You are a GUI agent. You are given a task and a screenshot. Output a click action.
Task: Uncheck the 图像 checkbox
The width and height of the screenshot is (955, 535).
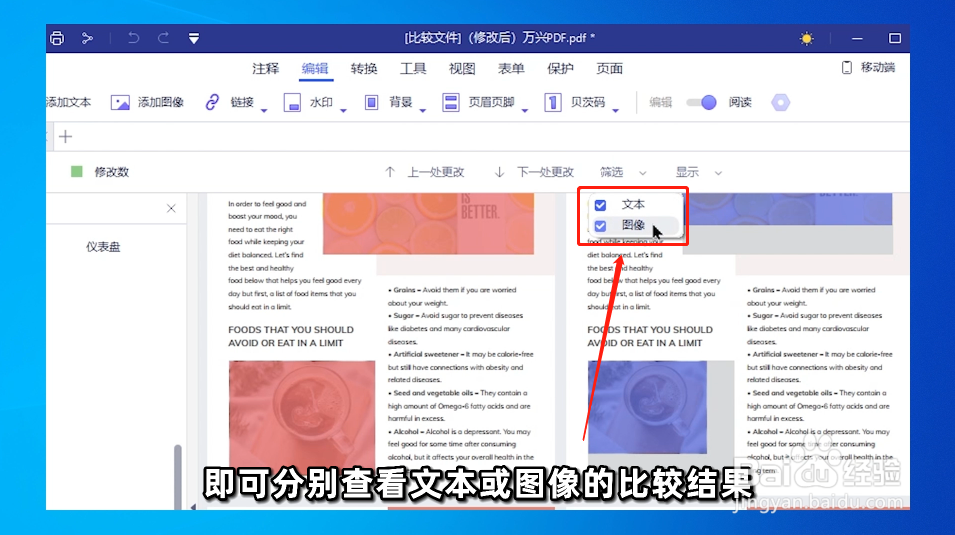(601, 226)
